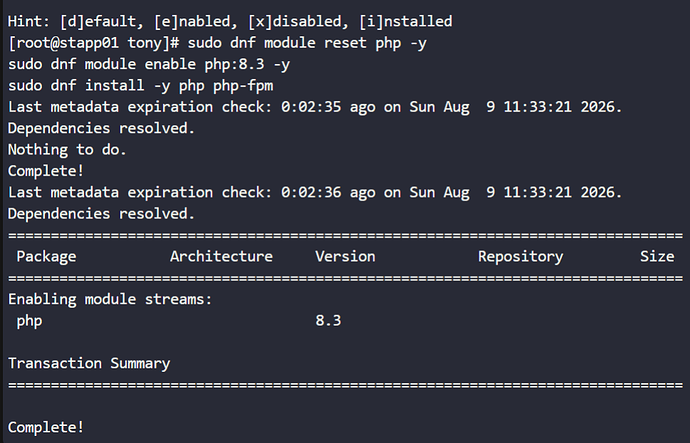This screenshot has height=443, width=690.
Task: Click the 'Enabling module streams:' text
Action: tap(110, 300)
